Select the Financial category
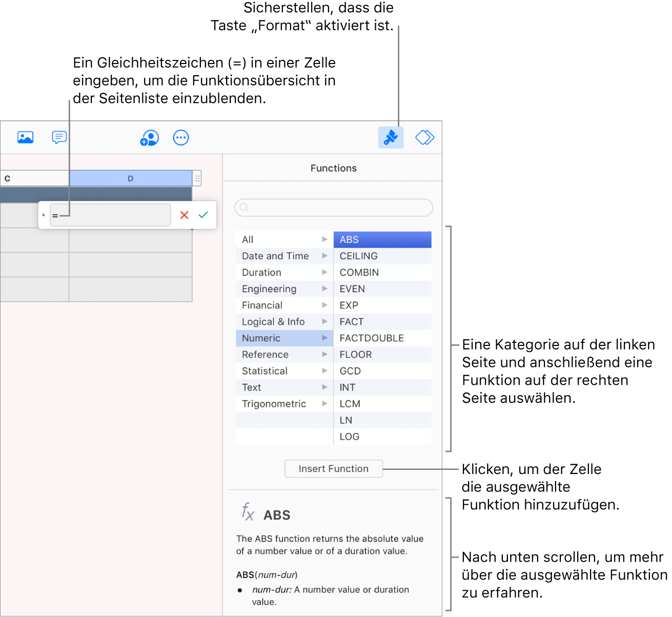Image resolution: width=672 pixels, height=617 pixels. (x=284, y=305)
